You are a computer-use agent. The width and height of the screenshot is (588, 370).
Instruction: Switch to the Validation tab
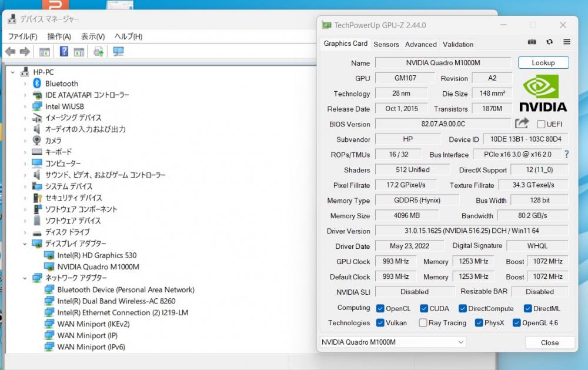click(458, 44)
